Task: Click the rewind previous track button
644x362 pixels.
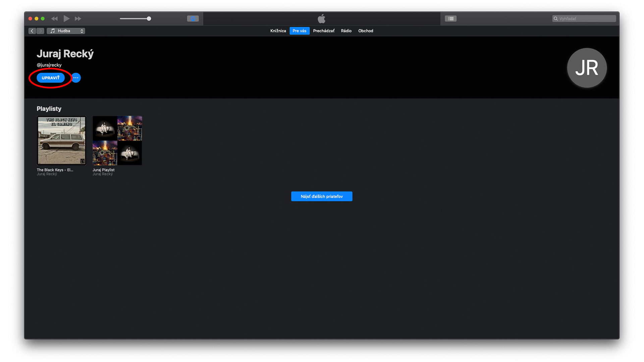Action: (x=54, y=19)
